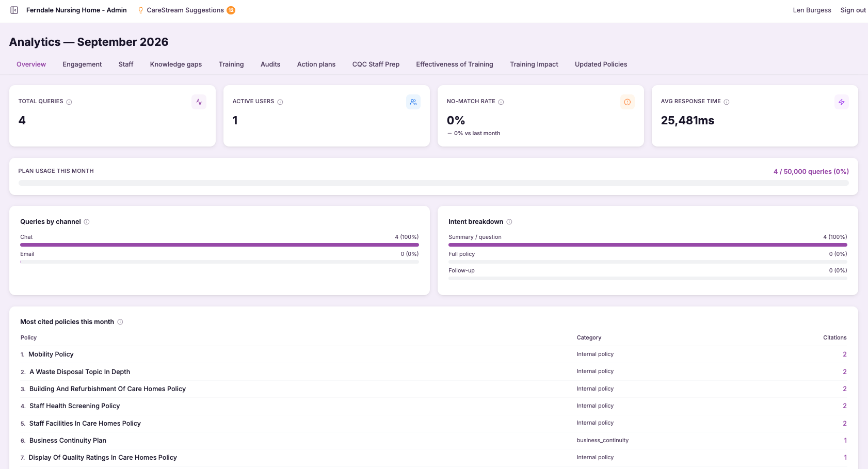Open the Effectiveness of Training tab
This screenshot has height=469, width=868.
455,64
